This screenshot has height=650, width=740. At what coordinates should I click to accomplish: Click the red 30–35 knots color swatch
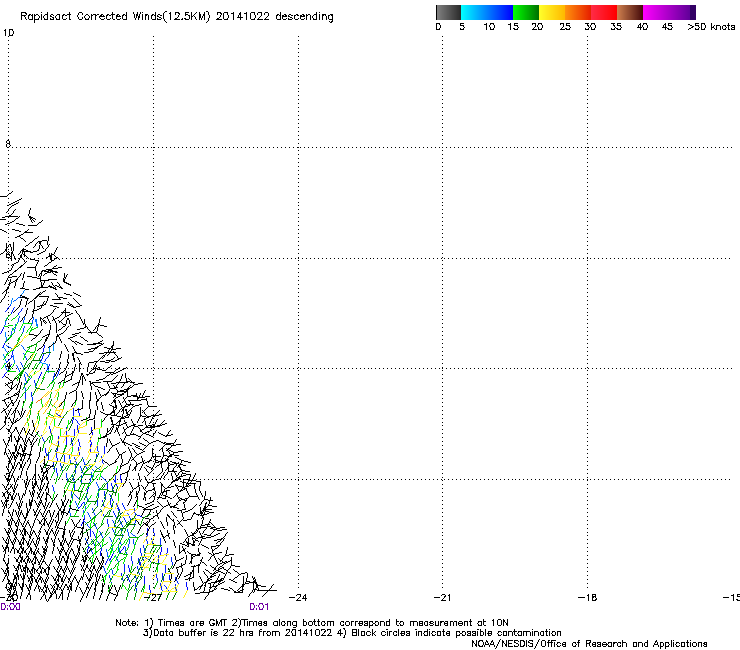coord(604,12)
